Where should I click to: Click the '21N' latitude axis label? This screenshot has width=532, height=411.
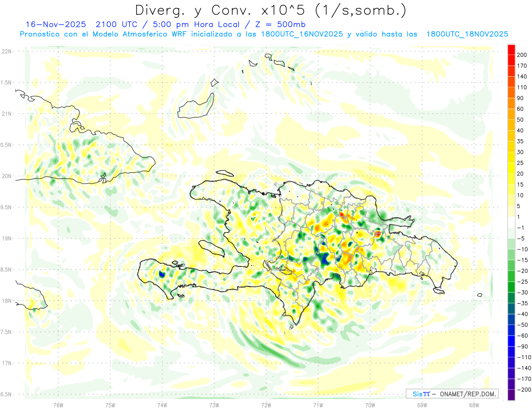point(6,114)
